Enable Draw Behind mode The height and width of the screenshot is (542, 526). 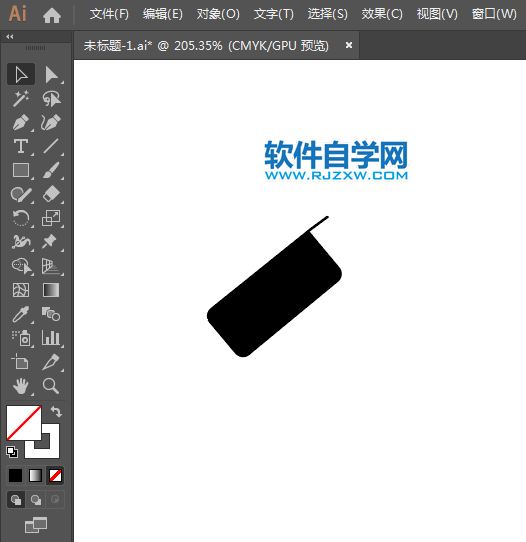click(36, 499)
